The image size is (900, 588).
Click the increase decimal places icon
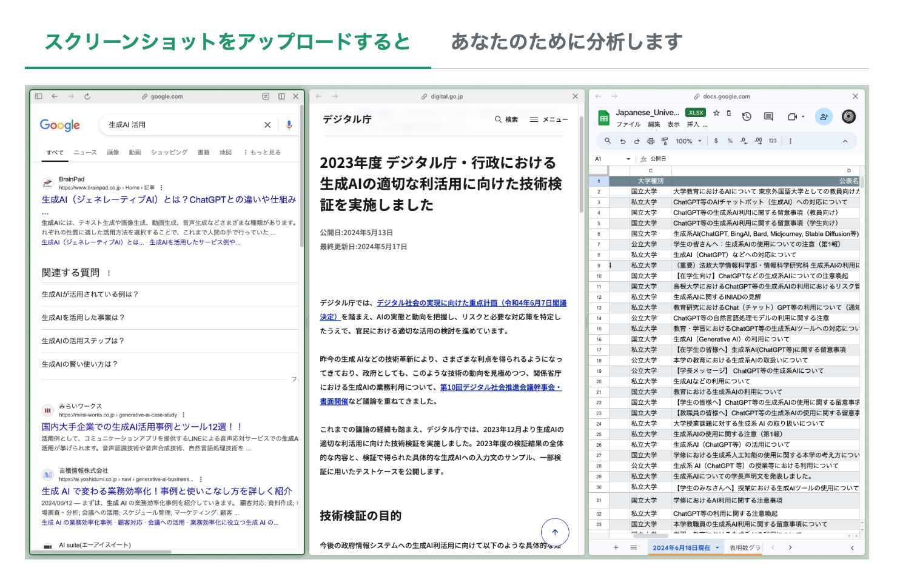[758, 141]
